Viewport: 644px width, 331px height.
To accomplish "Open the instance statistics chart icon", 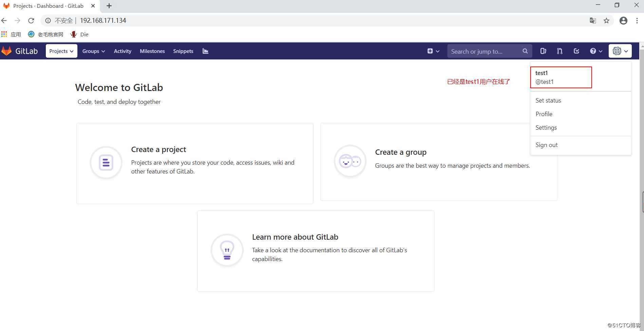I will pos(205,51).
